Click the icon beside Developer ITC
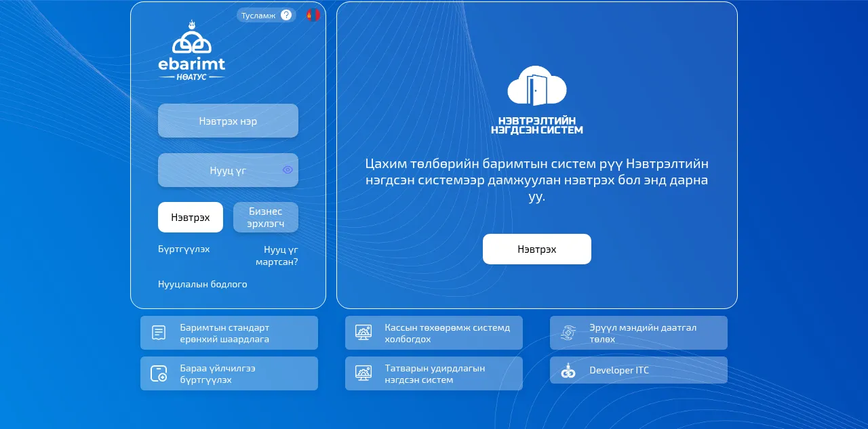Image resolution: width=868 pixels, height=429 pixels. pyautogui.click(x=568, y=370)
